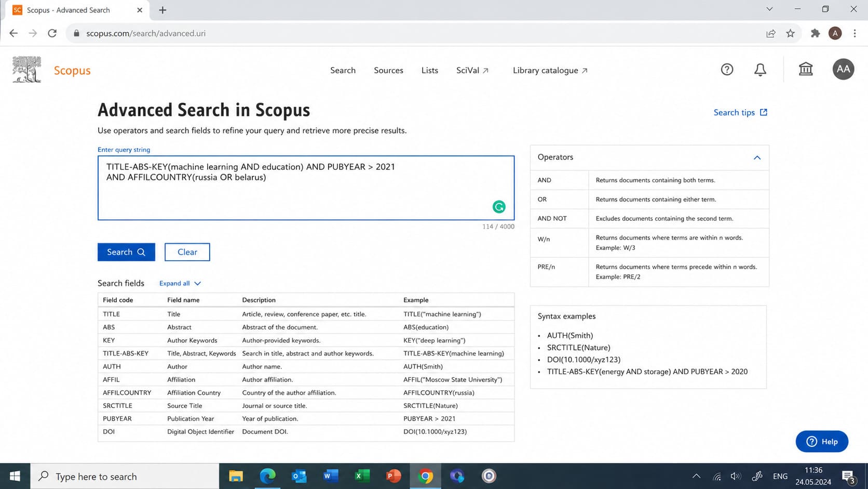868x489 pixels.
Task: Open a new browser tab
Action: click(162, 10)
